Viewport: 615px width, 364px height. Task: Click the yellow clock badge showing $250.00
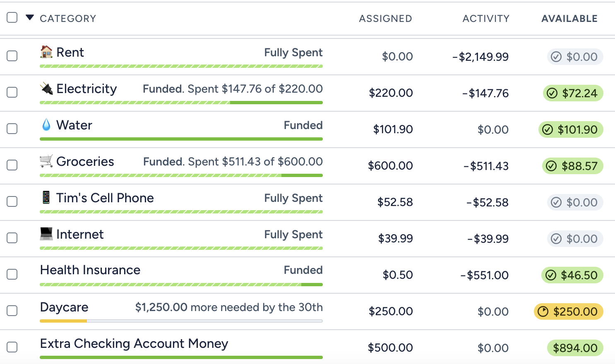click(x=569, y=311)
